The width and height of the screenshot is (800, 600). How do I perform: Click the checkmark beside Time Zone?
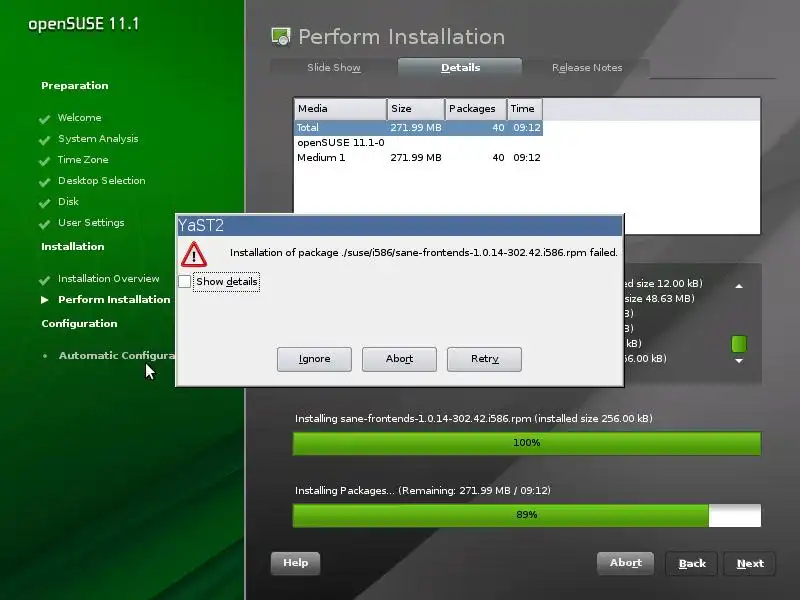coord(44,161)
